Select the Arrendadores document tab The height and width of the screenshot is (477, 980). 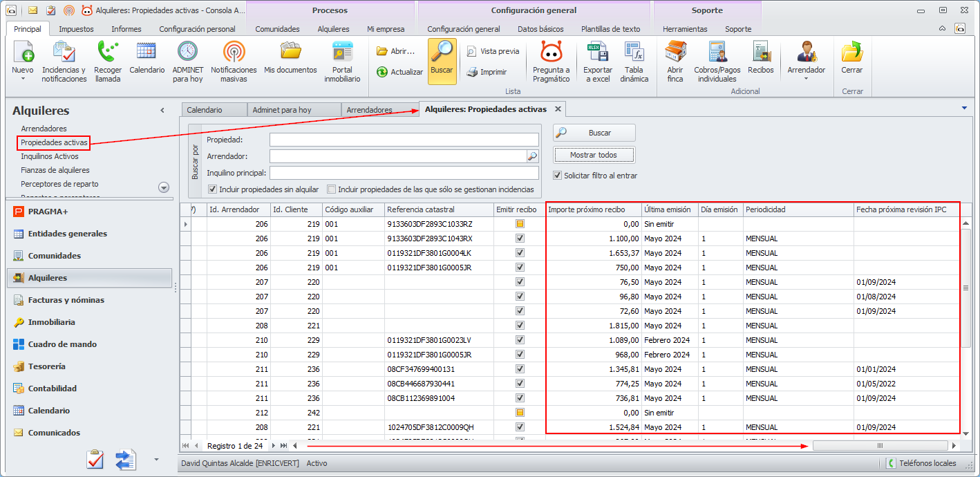(369, 110)
